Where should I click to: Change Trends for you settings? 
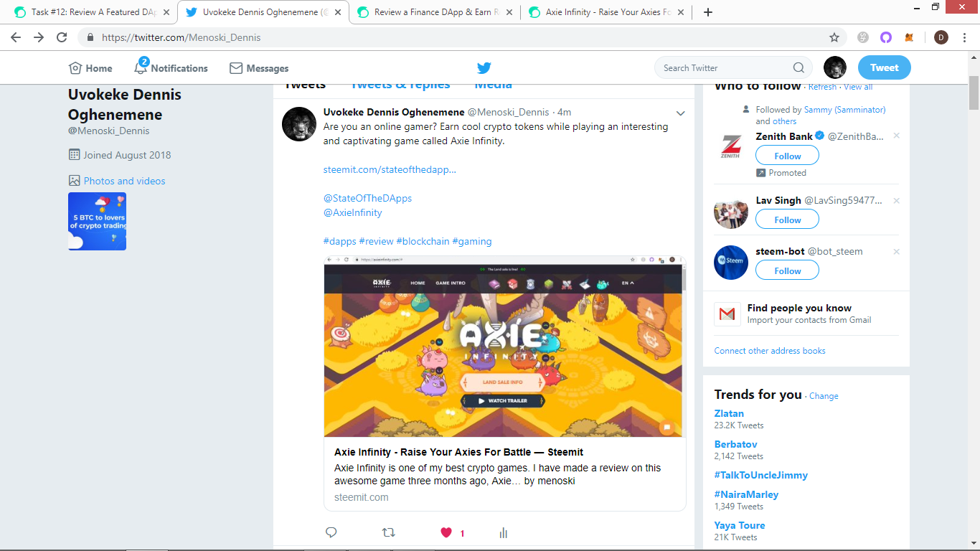pos(824,396)
